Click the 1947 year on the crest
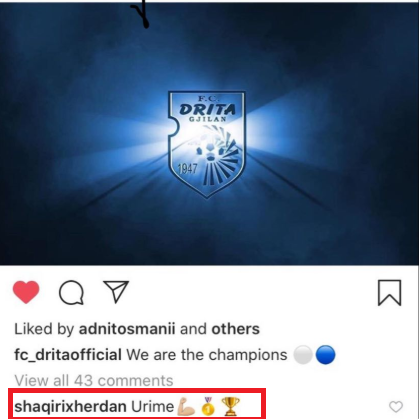The image size is (419, 419). [x=188, y=169]
